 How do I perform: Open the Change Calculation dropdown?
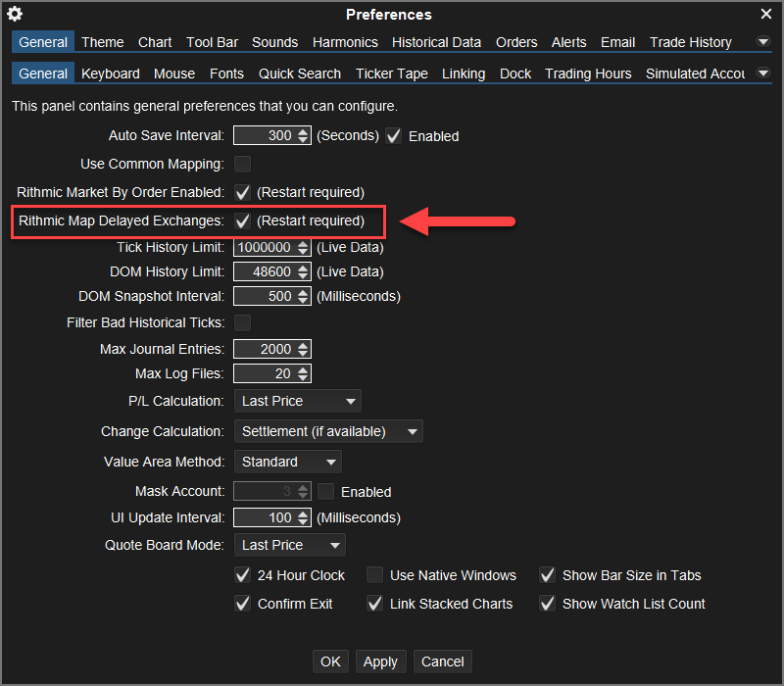[328, 431]
